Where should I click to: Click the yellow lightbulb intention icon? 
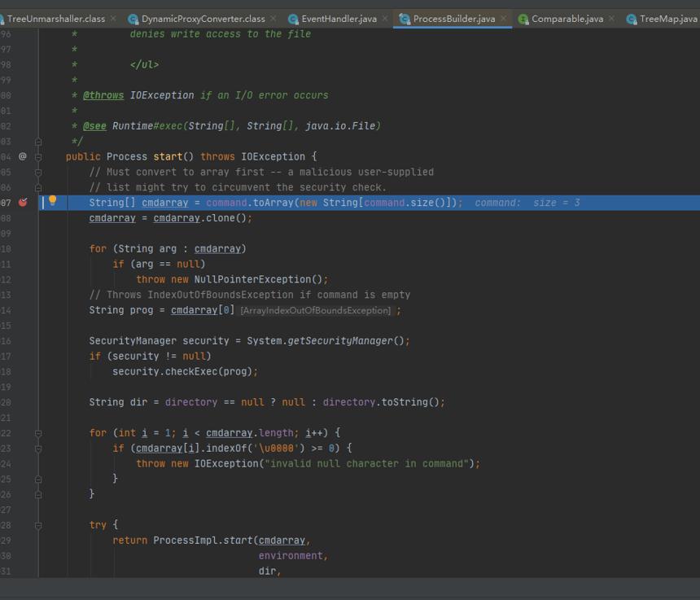click(53, 200)
